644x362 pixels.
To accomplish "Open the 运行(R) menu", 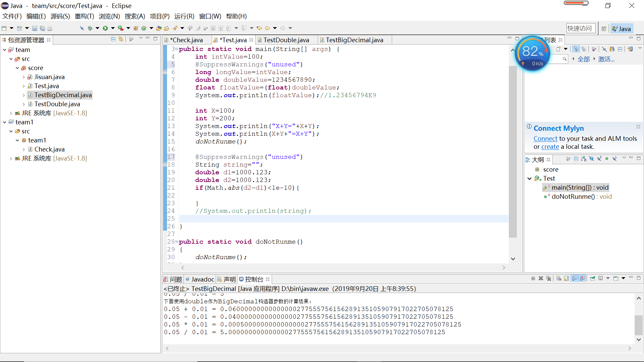I will pyautogui.click(x=184, y=16).
